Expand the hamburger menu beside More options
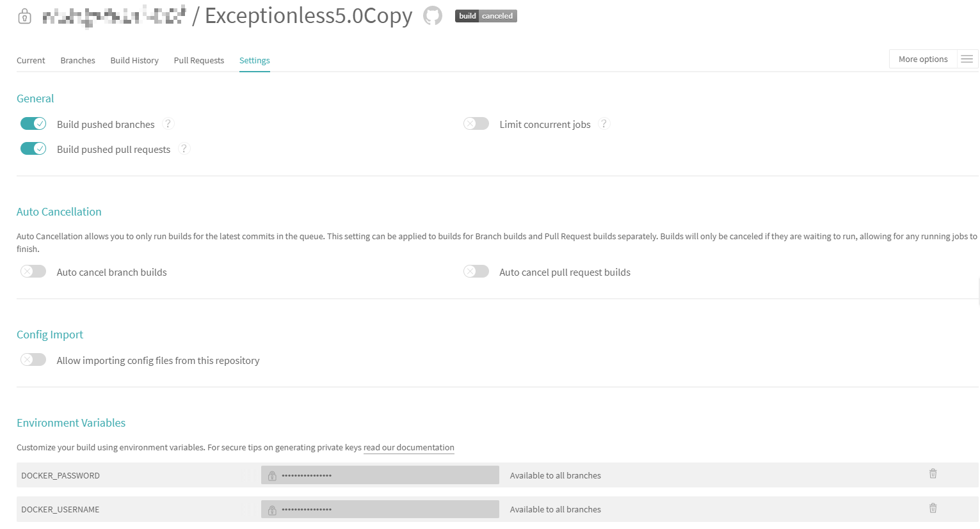The width and height of the screenshot is (980, 529). click(967, 59)
